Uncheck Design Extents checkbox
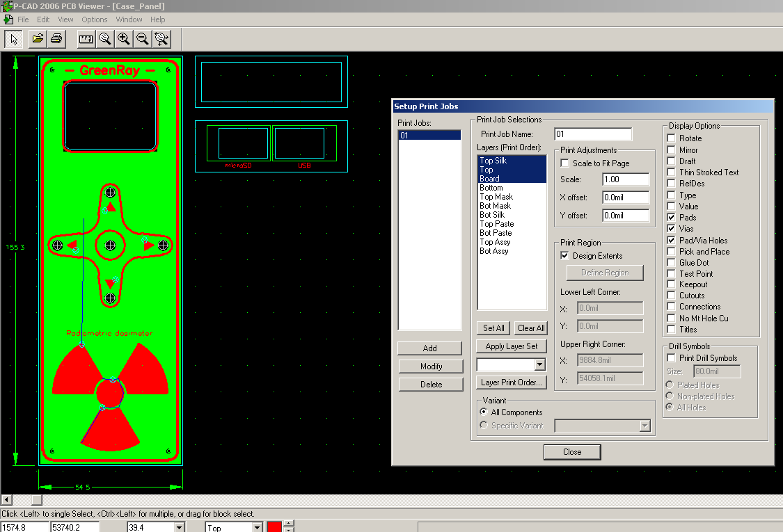 pyautogui.click(x=564, y=255)
